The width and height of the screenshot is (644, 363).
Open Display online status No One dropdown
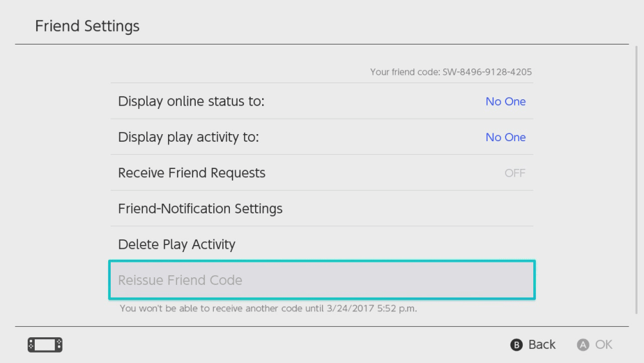tap(505, 101)
